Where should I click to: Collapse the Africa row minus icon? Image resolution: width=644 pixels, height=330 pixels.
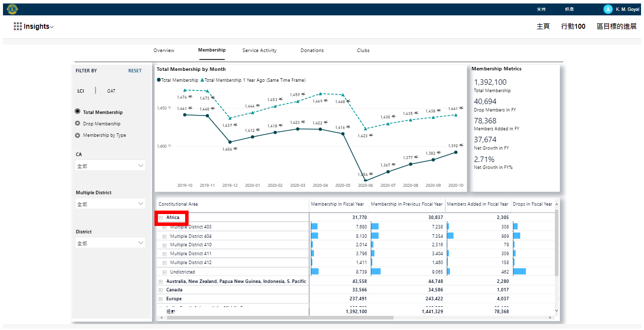click(161, 218)
